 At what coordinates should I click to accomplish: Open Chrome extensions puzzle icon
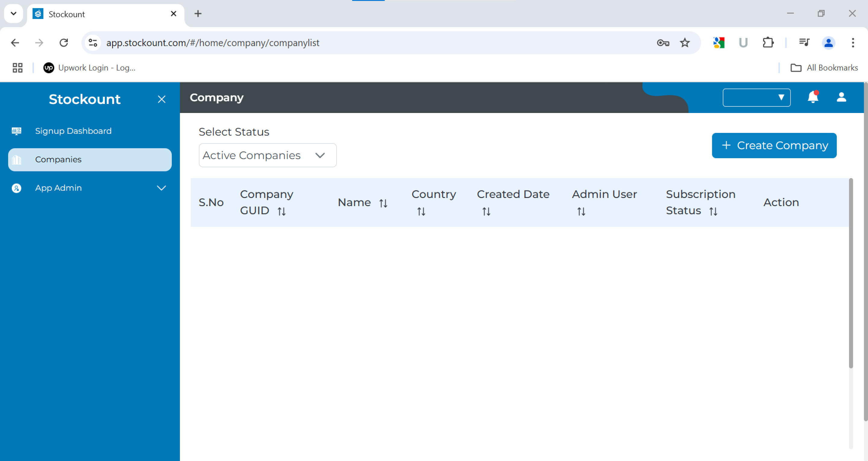(x=768, y=43)
